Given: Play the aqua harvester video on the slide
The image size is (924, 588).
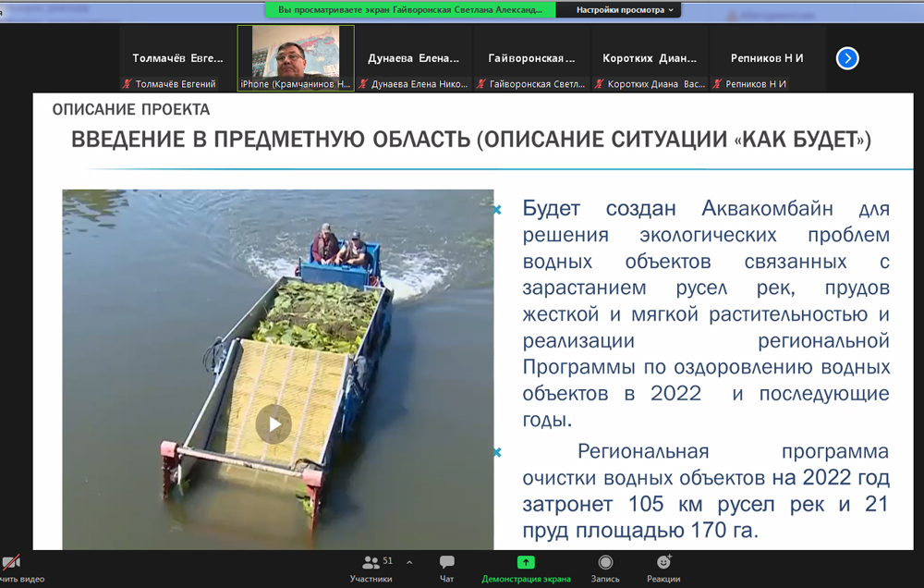Looking at the screenshot, I should click(x=274, y=424).
